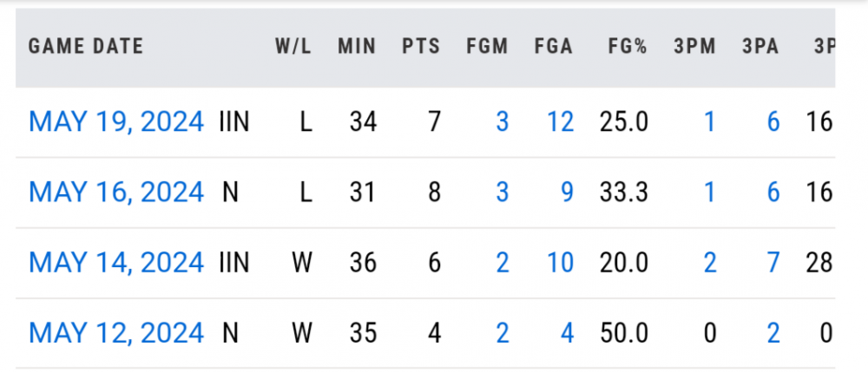
Task: Click FGA value 9 for May 16
Action: click(567, 192)
